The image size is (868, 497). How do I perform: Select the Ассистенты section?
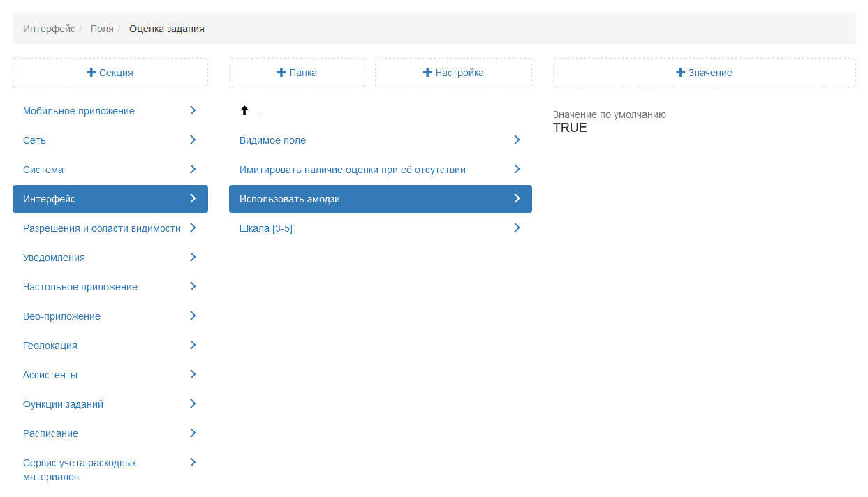pos(50,375)
